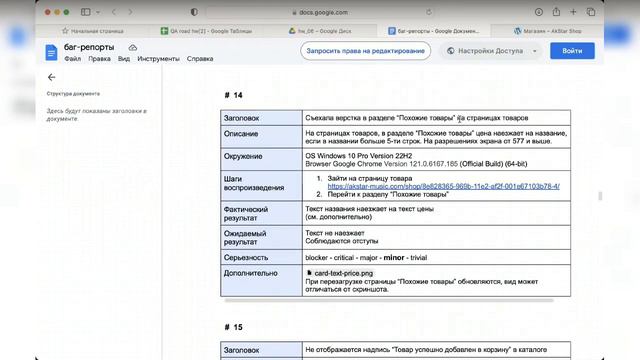Select the баг-репорты Google Документы tab
The image size is (640, 360).
point(434,31)
